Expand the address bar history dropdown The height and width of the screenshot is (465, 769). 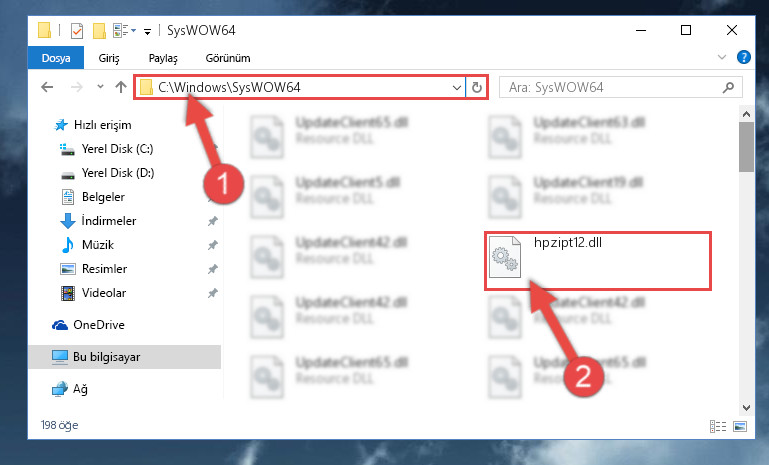click(x=457, y=88)
